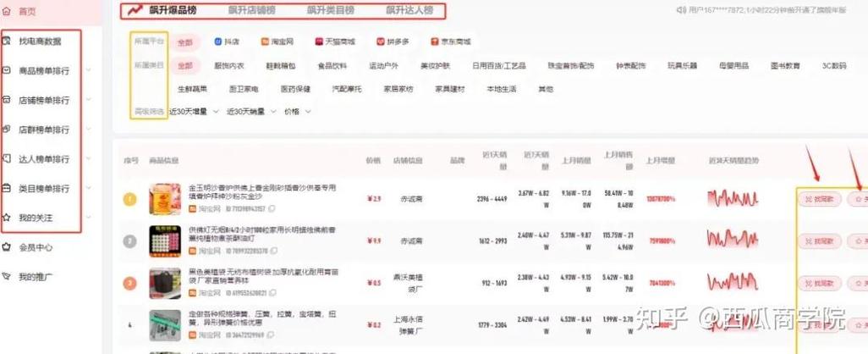The height and width of the screenshot is (354, 868).
Task: Click the star follow icon in the 黑色美植袋 row
Action: click(x=858, y=283)
